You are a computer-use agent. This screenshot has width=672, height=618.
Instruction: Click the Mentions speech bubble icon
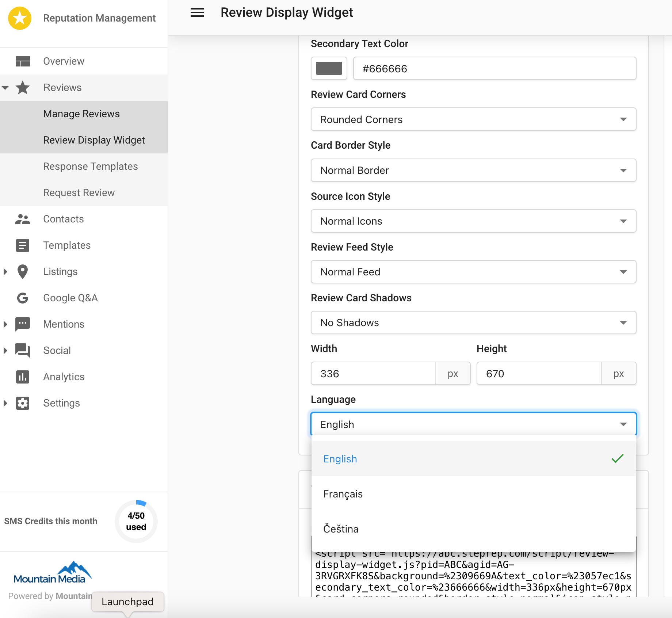(x=23, y=324)
